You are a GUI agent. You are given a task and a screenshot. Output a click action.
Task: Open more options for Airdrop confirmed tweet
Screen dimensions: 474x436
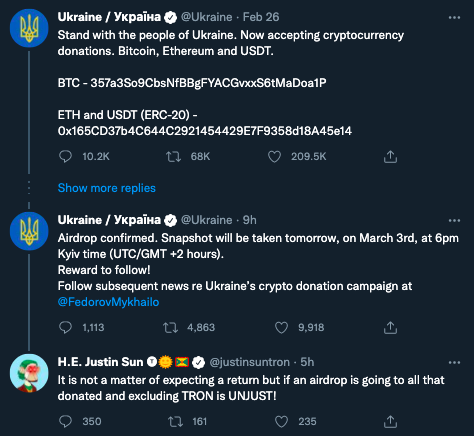(454, 220)
